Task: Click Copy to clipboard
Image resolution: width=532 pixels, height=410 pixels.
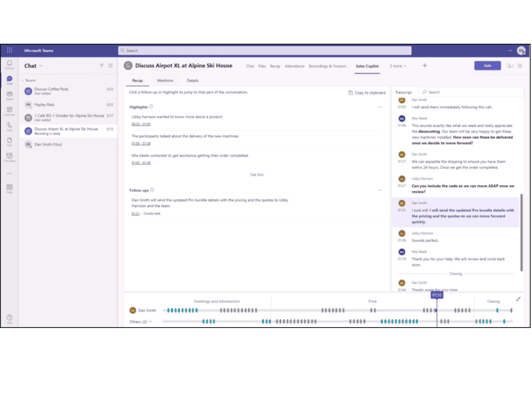Action: [x=368, y=92]
